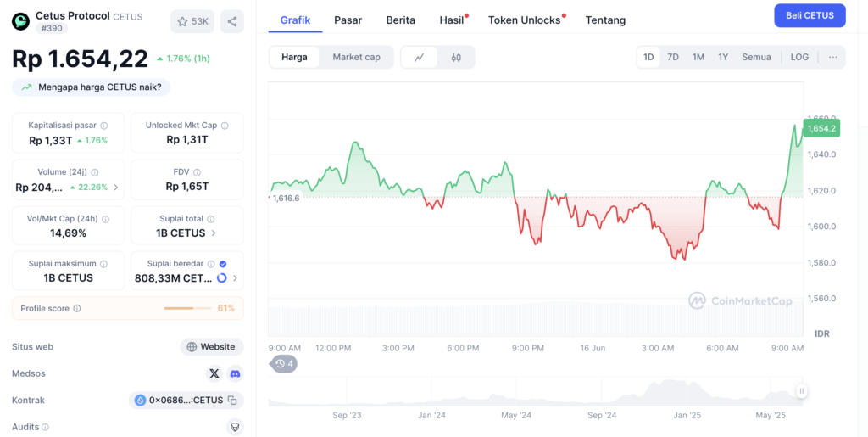Expand Suplai beredar details chevron

pyautogui.click(x=236, y=278)
